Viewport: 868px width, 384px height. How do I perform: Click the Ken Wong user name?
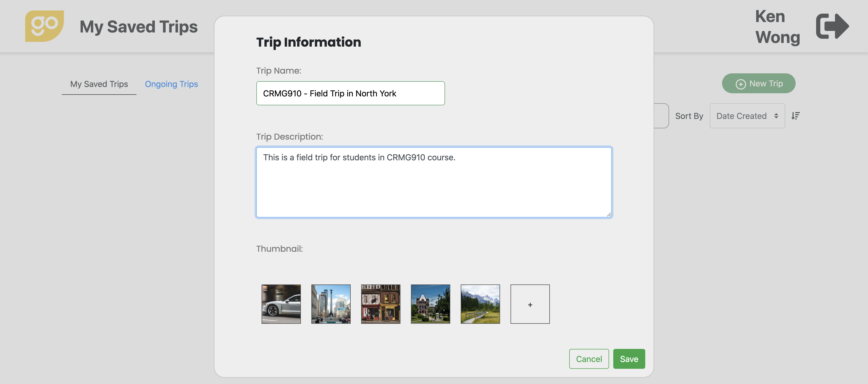pos(777,26)
